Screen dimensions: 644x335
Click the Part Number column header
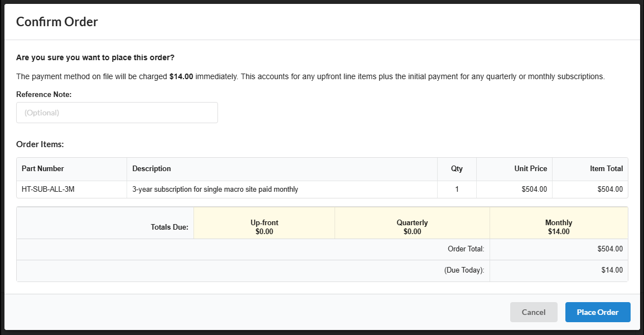coord(43,168)
